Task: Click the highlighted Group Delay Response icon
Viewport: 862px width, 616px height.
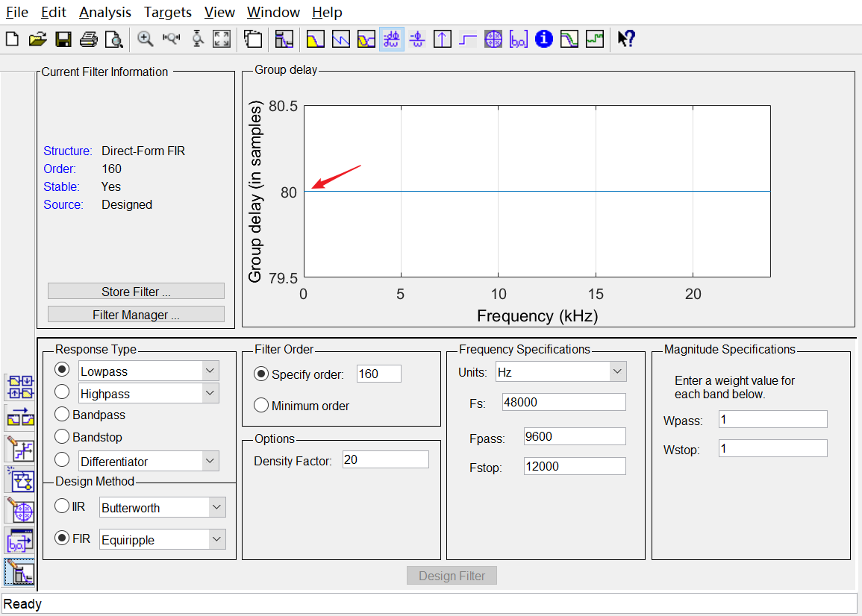Action: click(391, 39)
